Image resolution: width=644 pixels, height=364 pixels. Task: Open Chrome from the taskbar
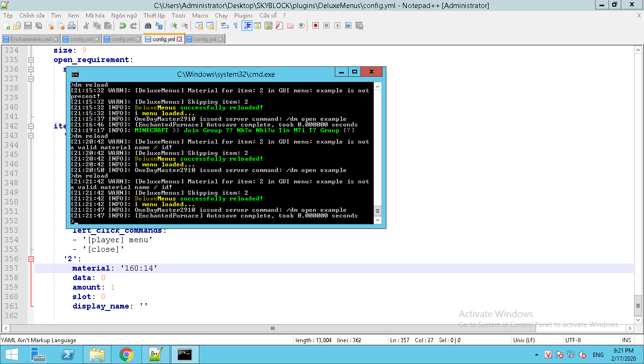[x=126, y=355]
